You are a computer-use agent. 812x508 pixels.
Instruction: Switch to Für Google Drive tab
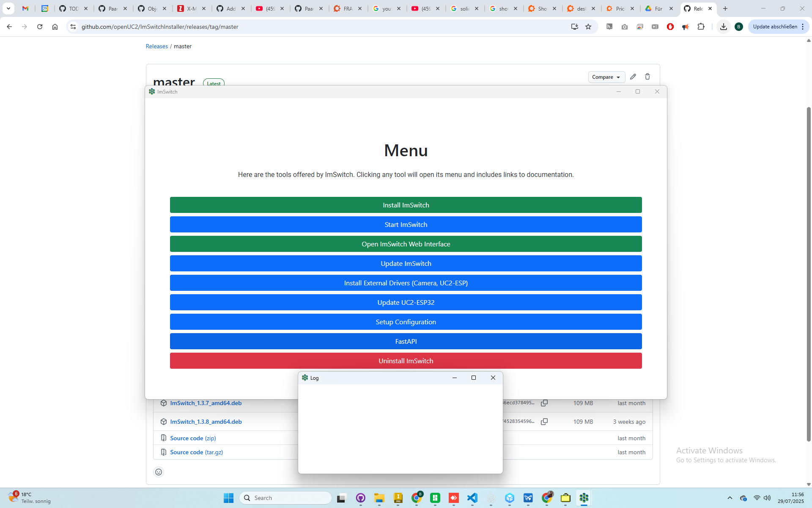(658, 8)
